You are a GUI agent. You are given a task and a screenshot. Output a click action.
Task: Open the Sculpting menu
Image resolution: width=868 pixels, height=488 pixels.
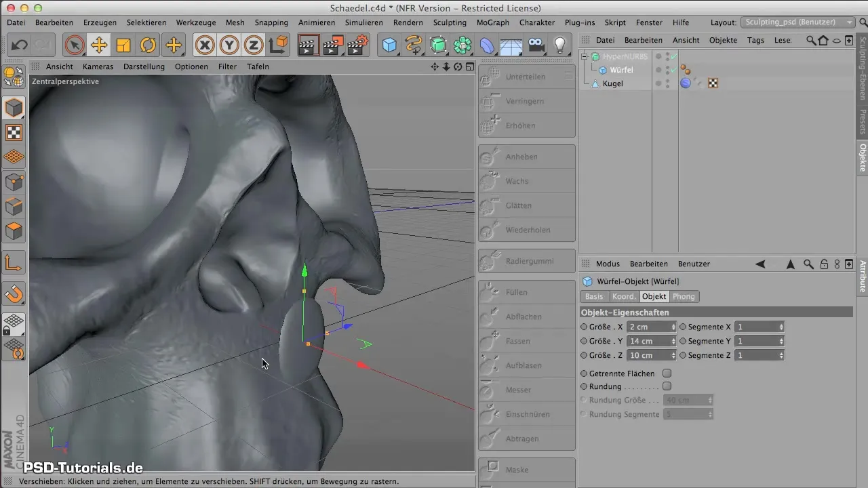click(449, 22)
